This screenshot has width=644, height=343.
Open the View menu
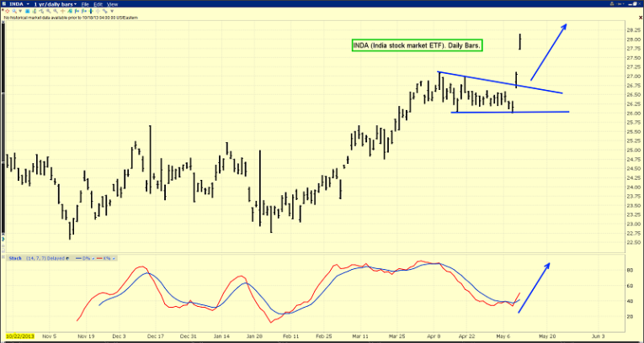pyautogui.click(x=112, y=4)
